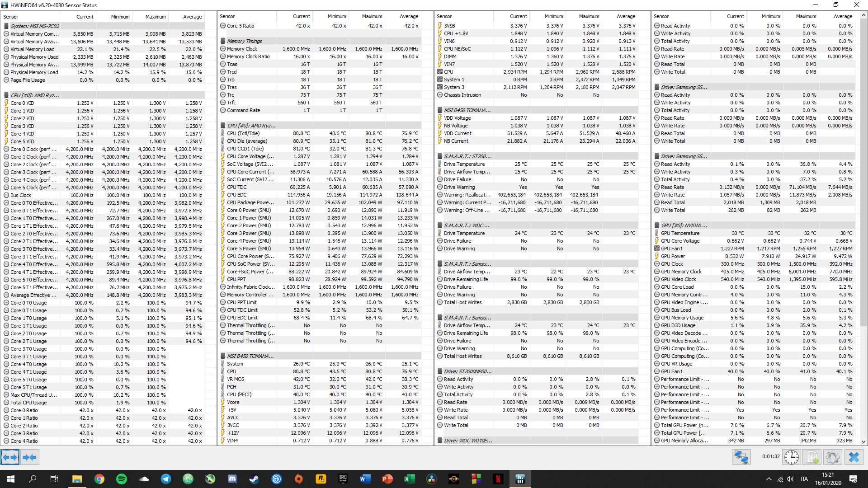Select the CPU Package Power row
The width and height of the screenshot is (868, 488).
320,202
